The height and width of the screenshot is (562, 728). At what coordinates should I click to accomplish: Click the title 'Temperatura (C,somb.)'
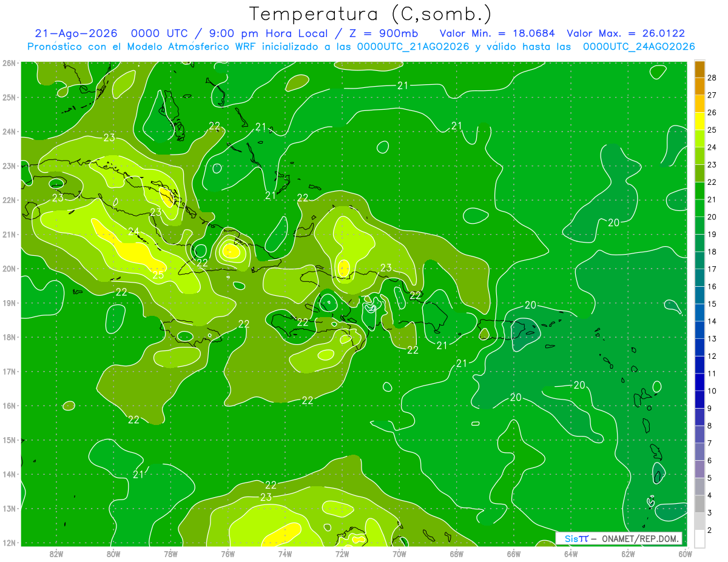[370, 15]
